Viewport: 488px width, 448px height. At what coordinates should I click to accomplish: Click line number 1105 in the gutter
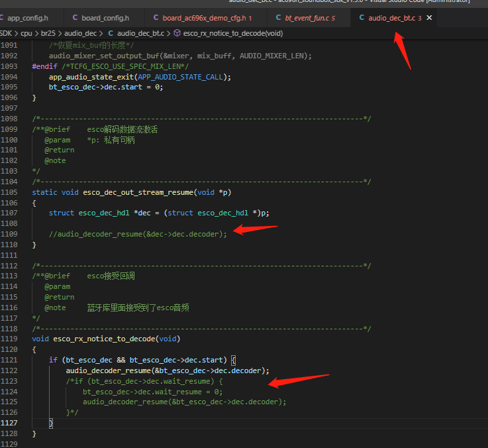coord(9,192)
